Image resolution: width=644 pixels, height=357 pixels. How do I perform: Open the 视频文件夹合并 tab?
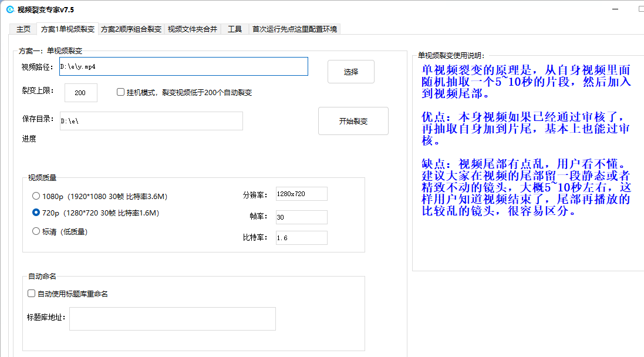(192, 29)
